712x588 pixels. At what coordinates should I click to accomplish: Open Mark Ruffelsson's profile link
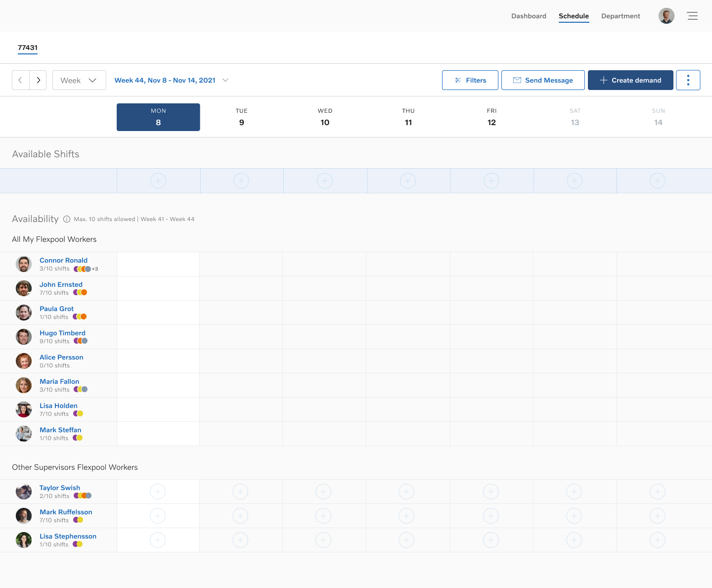(66, 512)
